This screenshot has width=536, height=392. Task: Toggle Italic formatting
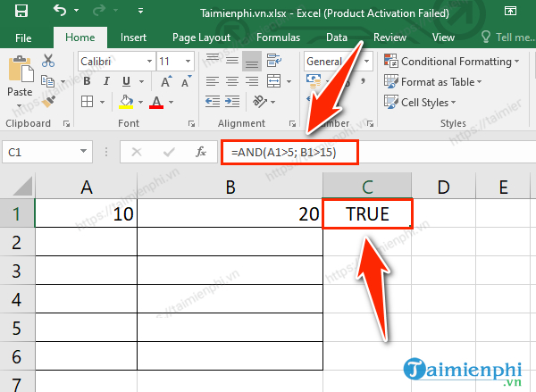tap(106, 81)
